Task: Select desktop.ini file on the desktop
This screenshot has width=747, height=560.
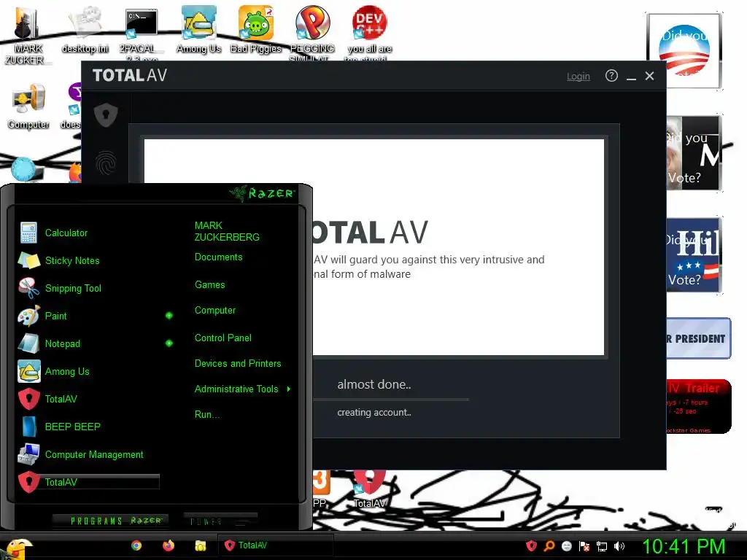Action: [x=86, y=29]
